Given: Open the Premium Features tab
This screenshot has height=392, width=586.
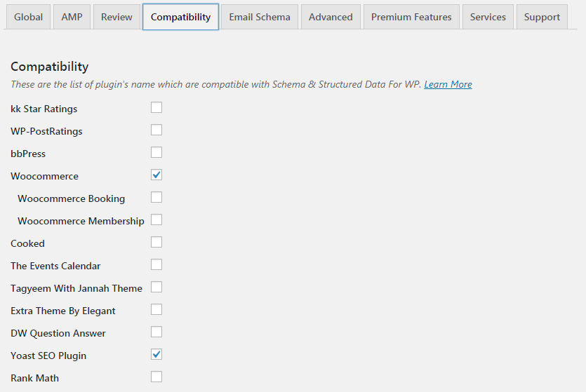Looking at the screenshot, I should [x=411, y=17].
